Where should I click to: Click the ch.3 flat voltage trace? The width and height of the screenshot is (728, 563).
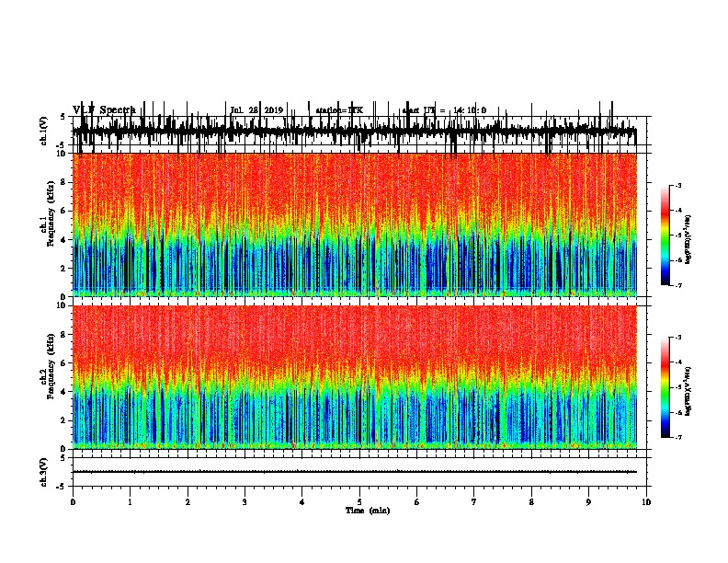click(355, 472)
